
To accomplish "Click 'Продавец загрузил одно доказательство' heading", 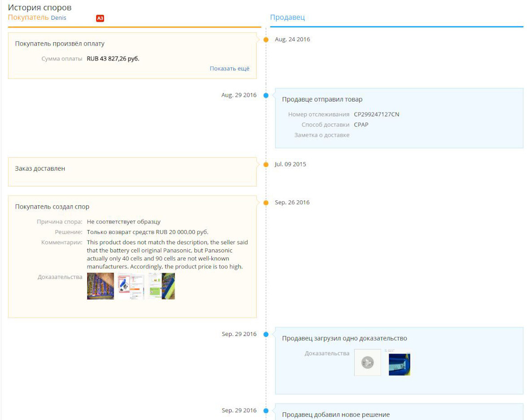I will [x=345, y=338].
